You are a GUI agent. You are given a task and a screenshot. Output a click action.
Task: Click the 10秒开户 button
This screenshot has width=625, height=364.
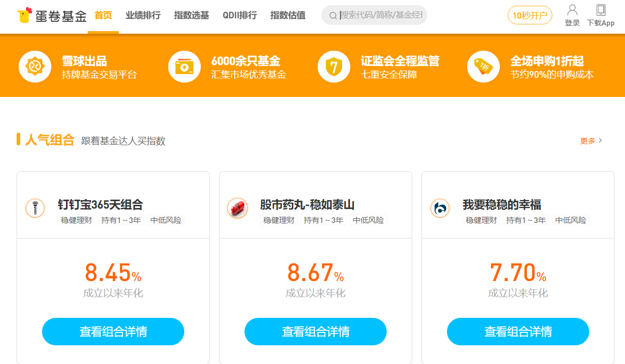click(530, 15)
